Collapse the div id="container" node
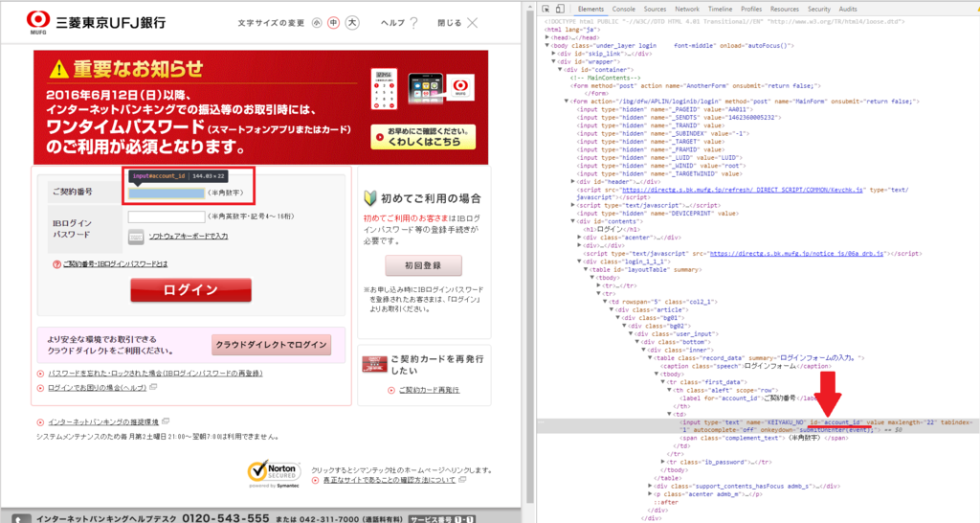The image size is (980, 523). (560, 70)
